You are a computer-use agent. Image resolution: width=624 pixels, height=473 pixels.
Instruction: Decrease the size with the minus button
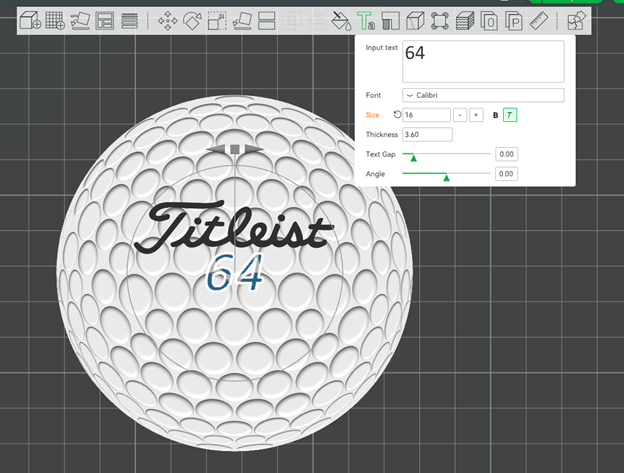(x=460, y=115)
